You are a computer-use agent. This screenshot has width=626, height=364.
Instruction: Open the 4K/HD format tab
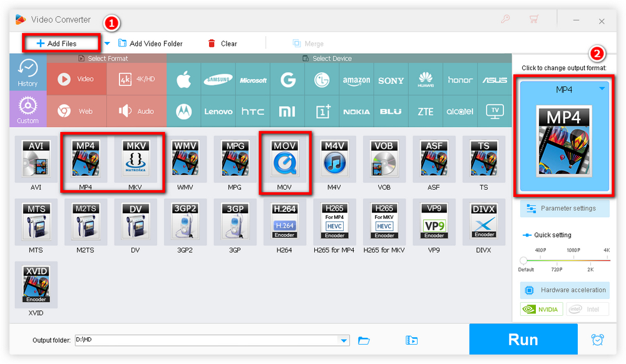[x=137, y=79]
